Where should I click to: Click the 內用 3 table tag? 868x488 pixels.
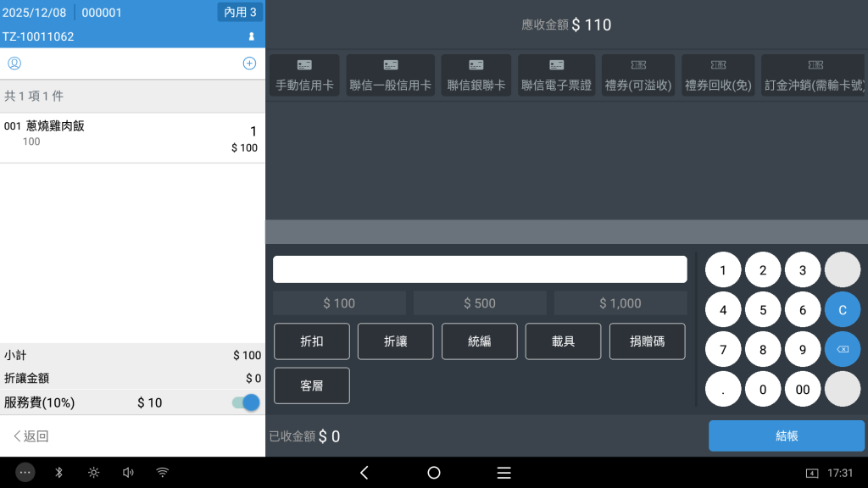pos(240,13)
